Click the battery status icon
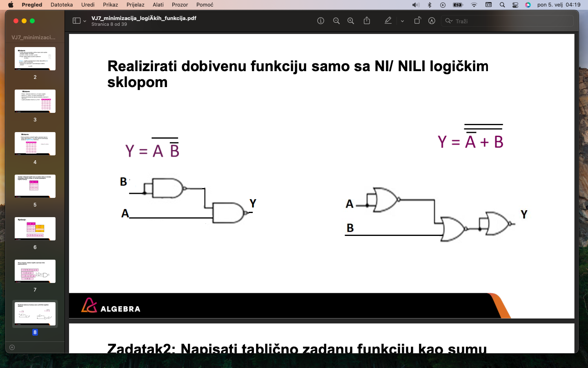This screenshot has width=588, height=368. coord(458,4)
